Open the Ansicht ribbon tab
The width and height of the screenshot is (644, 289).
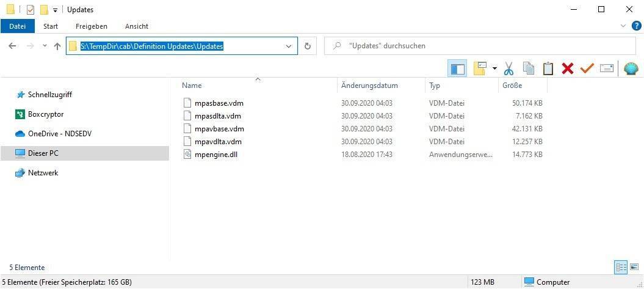(137, 26)
